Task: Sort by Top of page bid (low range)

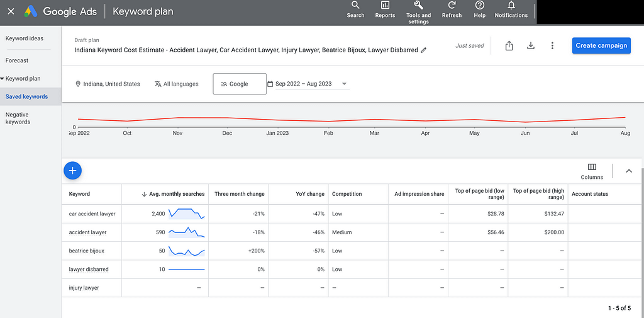Action: pos(479,194)
